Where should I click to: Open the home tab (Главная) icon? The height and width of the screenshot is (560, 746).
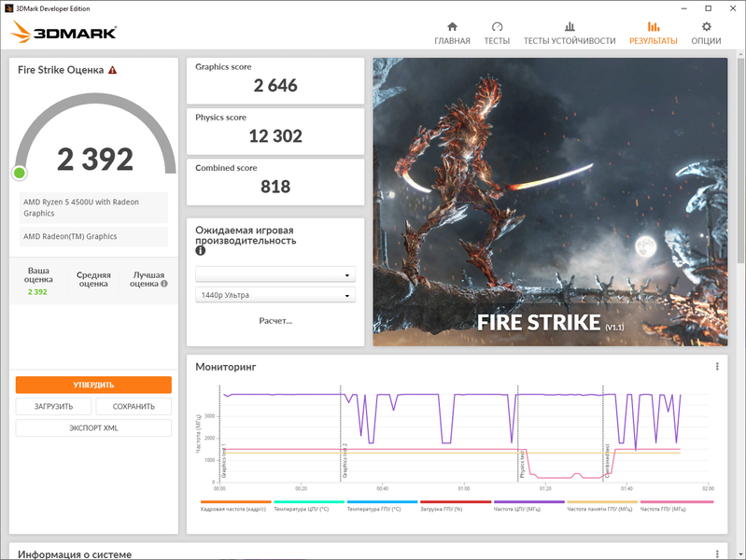(452, 27)
